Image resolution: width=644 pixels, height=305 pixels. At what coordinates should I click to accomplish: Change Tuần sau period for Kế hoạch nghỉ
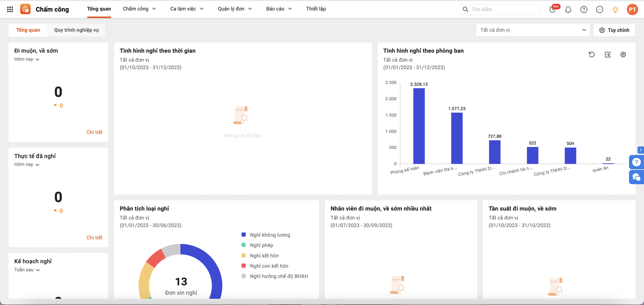click(27, 270)
